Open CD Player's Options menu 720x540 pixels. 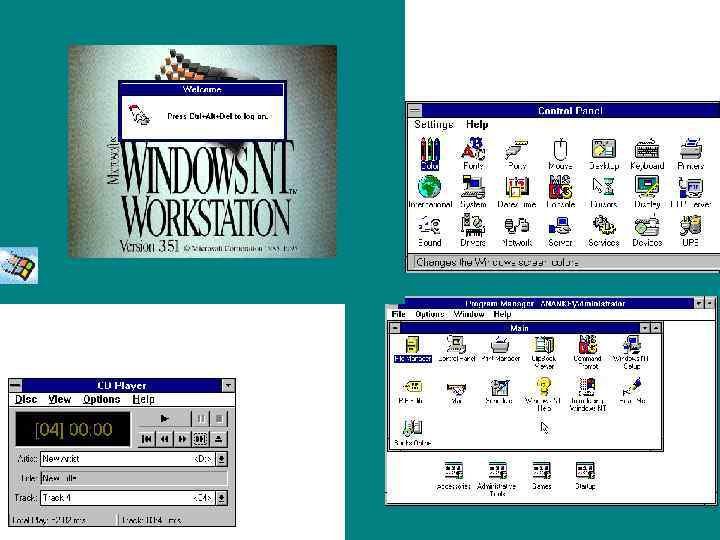tap(101, 399)
